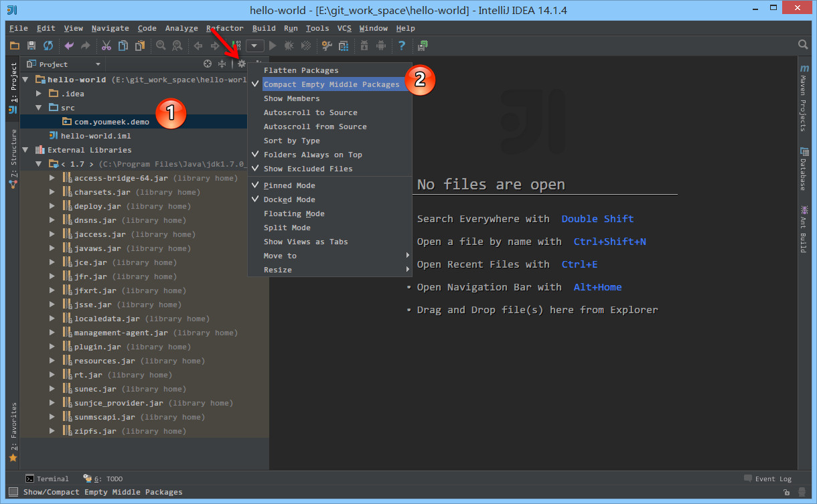Click the Find magnifier icon in toolbar
Image resolution: width=817 pixels, height=504 pixels.
161,46
